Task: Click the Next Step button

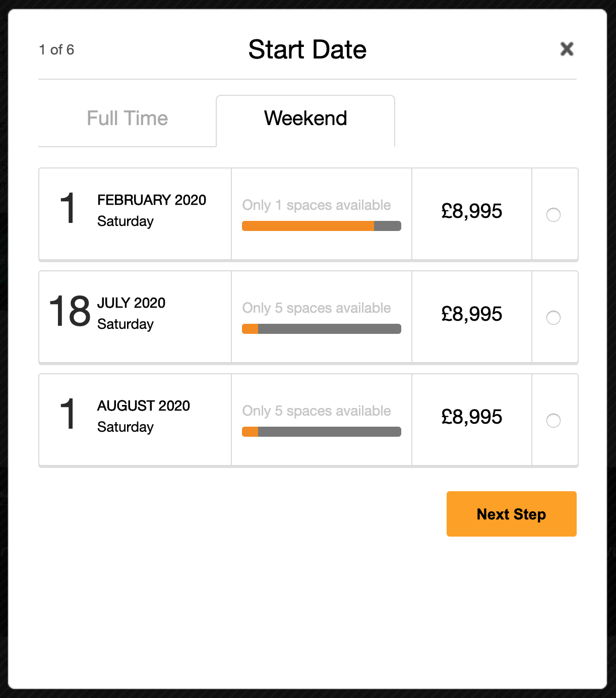Action: pos(511,514)
